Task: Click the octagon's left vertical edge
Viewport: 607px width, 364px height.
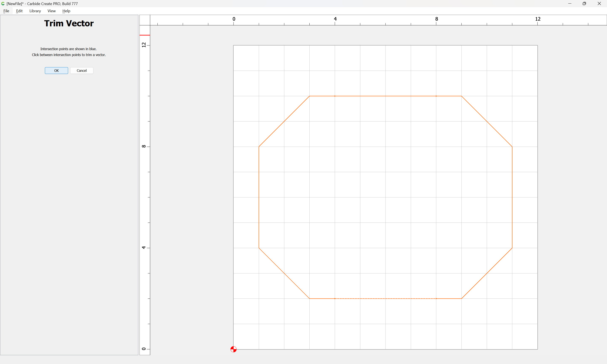Action: tap(259, 197)
